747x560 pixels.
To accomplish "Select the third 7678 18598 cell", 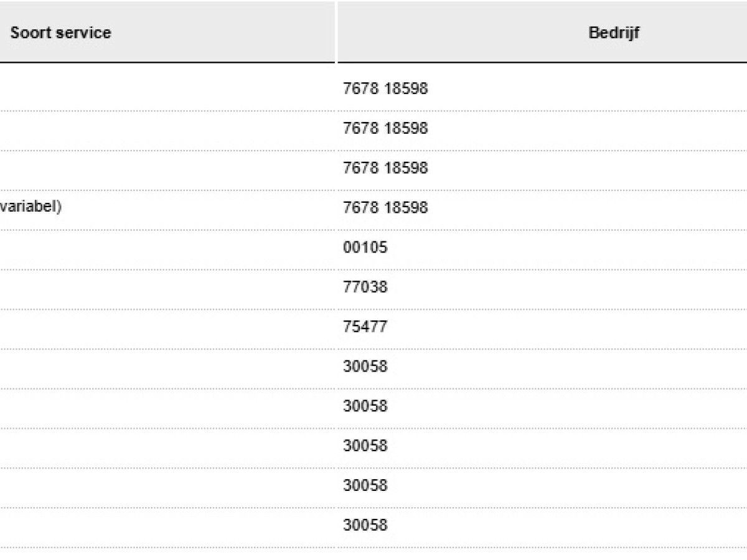I will [x=385, y=168].
